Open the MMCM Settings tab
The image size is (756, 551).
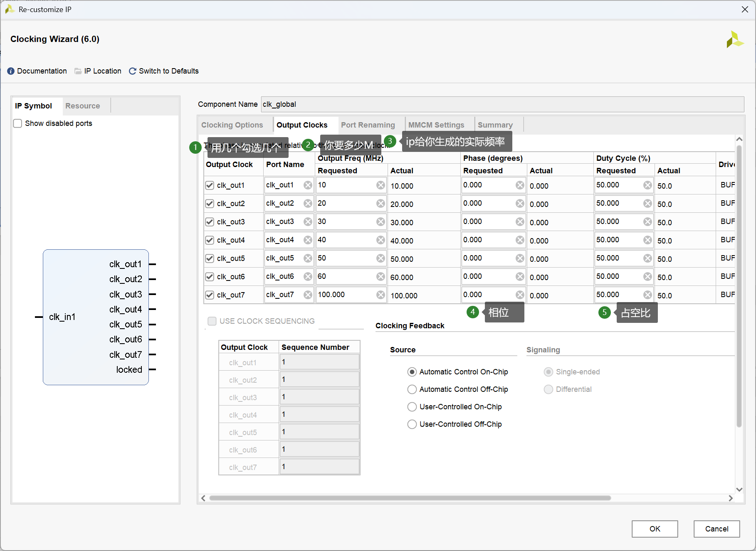tap(436, 125)
